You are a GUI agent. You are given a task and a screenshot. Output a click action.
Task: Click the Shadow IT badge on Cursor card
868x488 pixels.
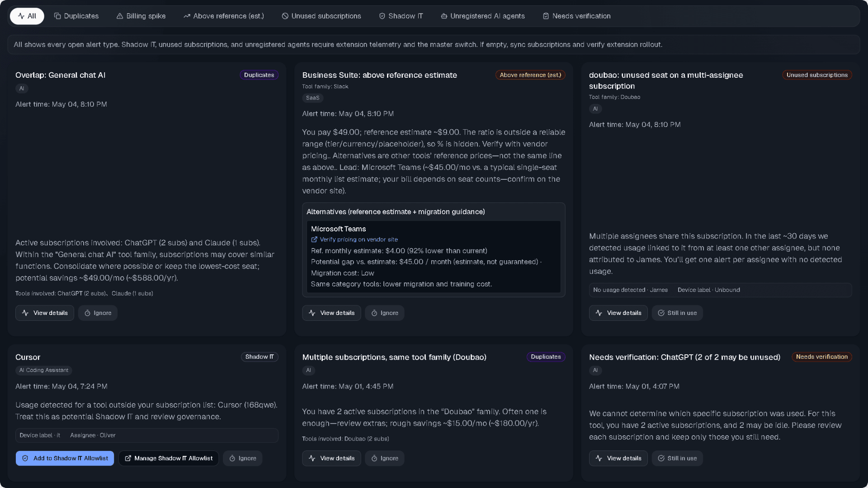pos(259,357)
